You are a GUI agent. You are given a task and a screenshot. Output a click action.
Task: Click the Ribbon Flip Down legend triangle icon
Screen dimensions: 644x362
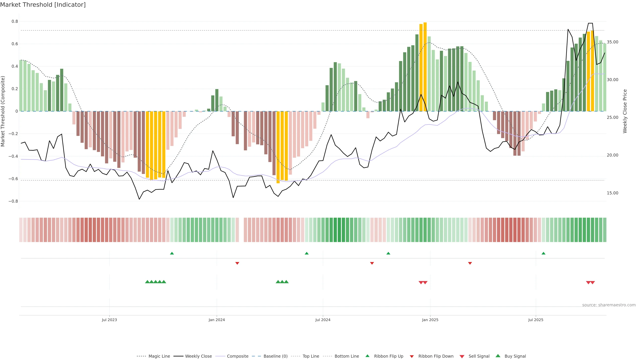click(x=412, y=356)
